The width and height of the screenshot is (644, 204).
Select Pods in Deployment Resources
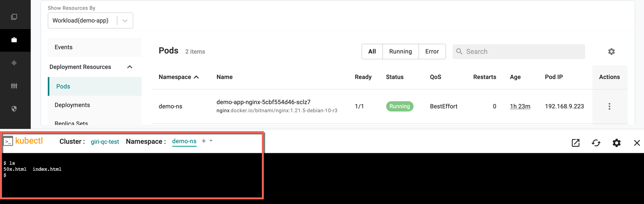tap(95, 86)
